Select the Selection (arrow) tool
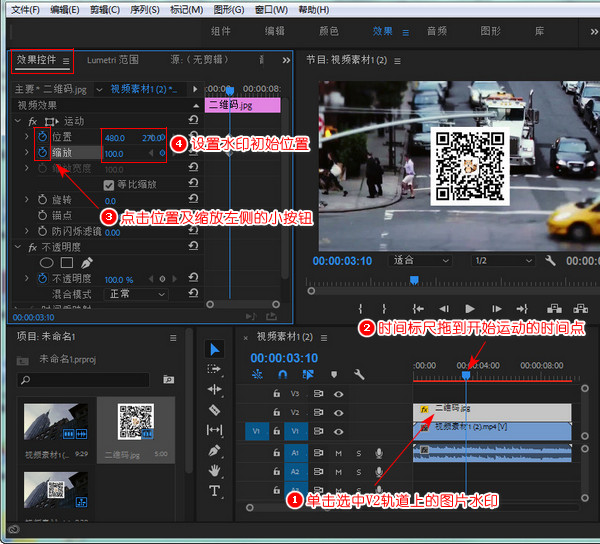Screen dimensions: 600x544 click(x=215, y=349)
